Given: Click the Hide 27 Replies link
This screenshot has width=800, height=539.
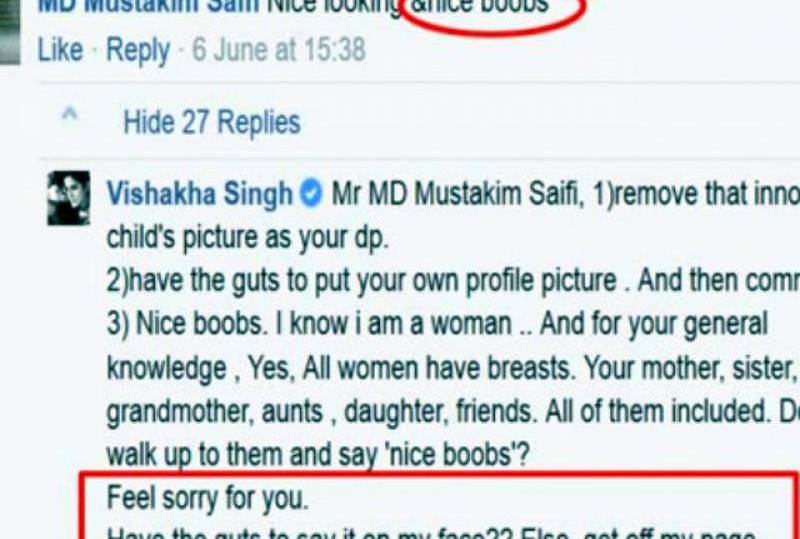Looking at the screenshot, I should (x=212, y=122).
